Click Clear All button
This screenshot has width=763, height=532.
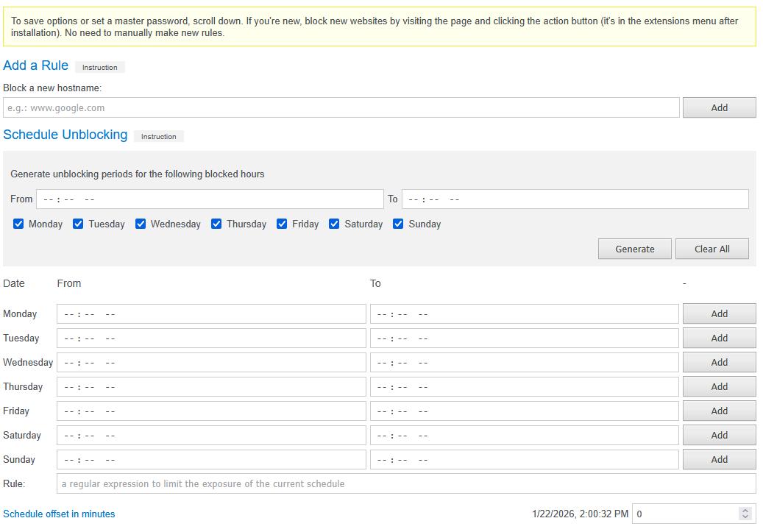coord(711,249)
